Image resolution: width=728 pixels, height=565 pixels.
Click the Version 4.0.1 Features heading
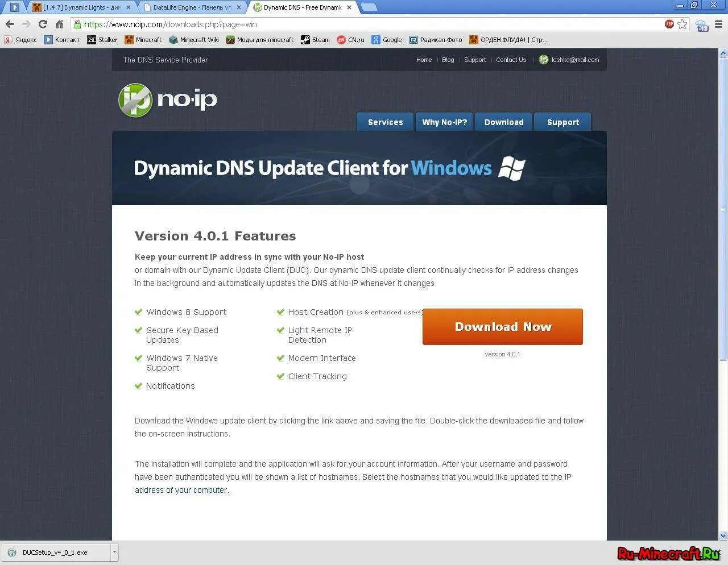[216, 236]
